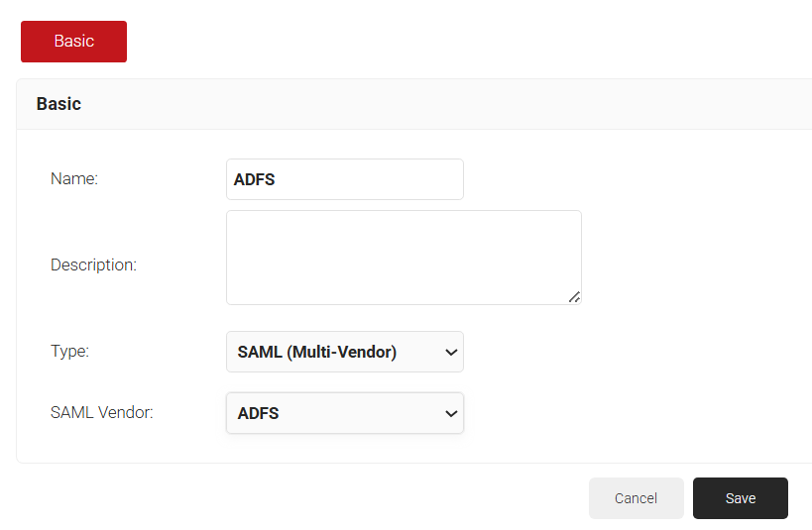812x530 pixels.
Task: Grab the Description box resize handle
Action: click(574, 296)
